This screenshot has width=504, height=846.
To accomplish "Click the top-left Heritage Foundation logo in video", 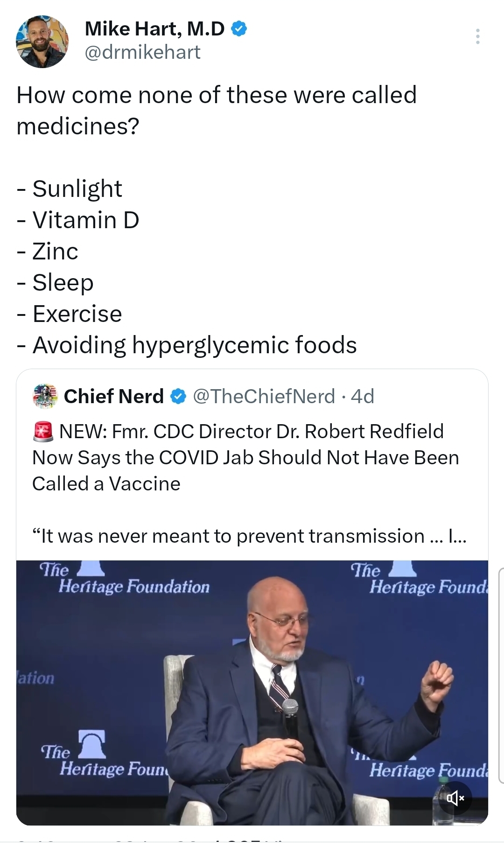I will [x=126, y=578].
